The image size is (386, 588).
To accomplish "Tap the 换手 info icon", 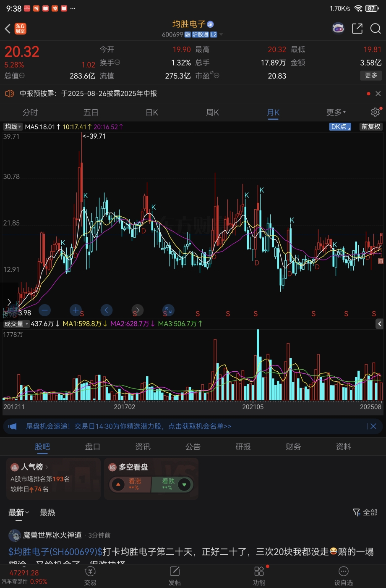I will click(x=117, y=63).
